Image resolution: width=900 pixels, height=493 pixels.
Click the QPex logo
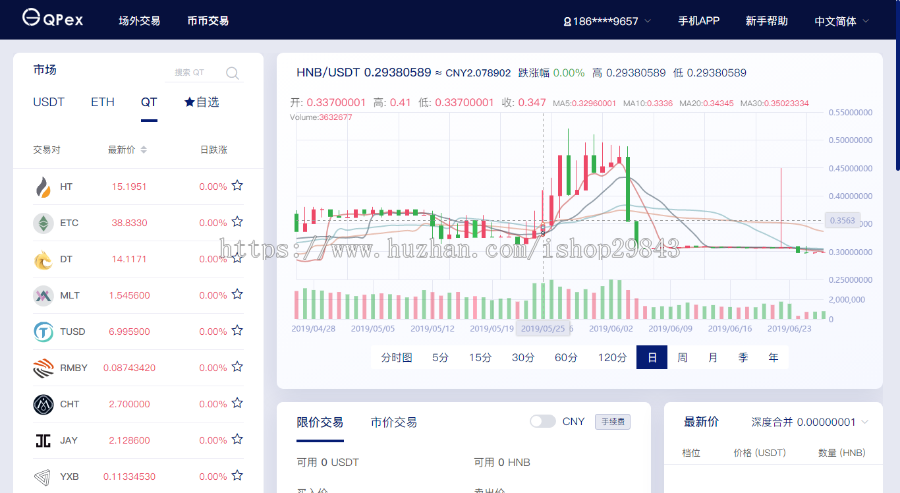coord(52,18)
